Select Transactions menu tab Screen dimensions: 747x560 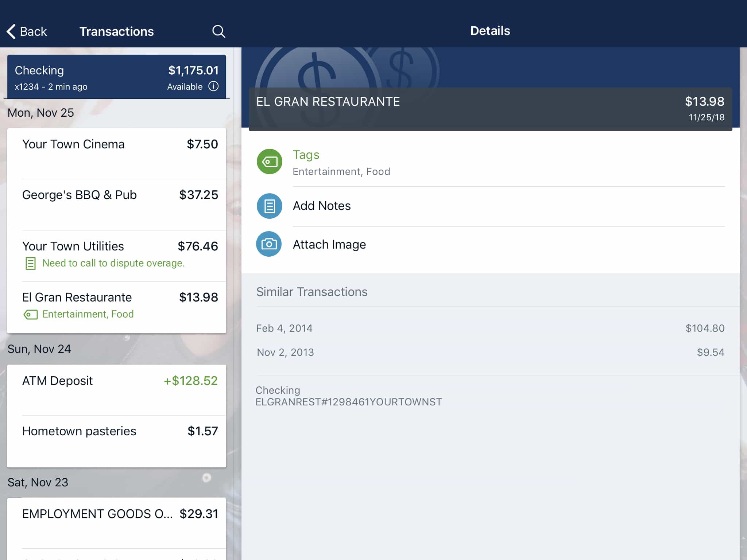click(x=116, y=31)
